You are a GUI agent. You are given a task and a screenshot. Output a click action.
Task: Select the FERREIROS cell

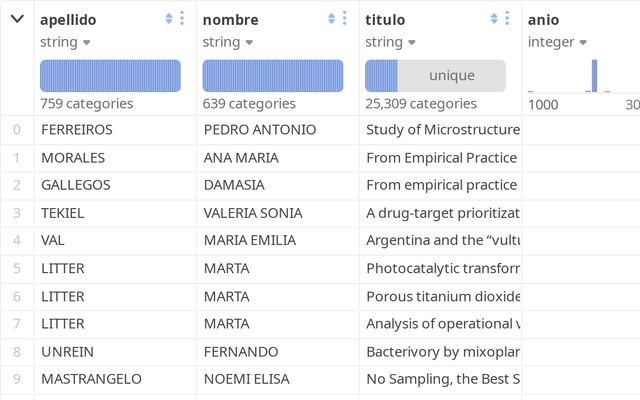click(x=77, y=130)
